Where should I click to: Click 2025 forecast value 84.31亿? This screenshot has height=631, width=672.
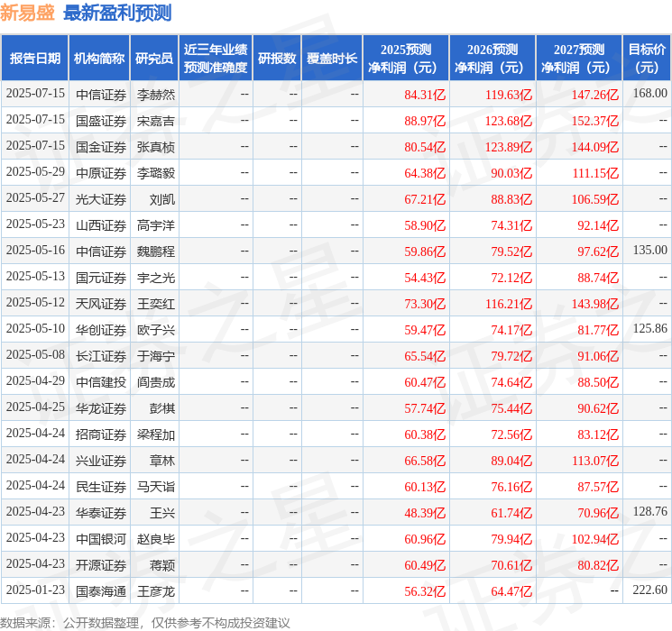pos(425,95)
